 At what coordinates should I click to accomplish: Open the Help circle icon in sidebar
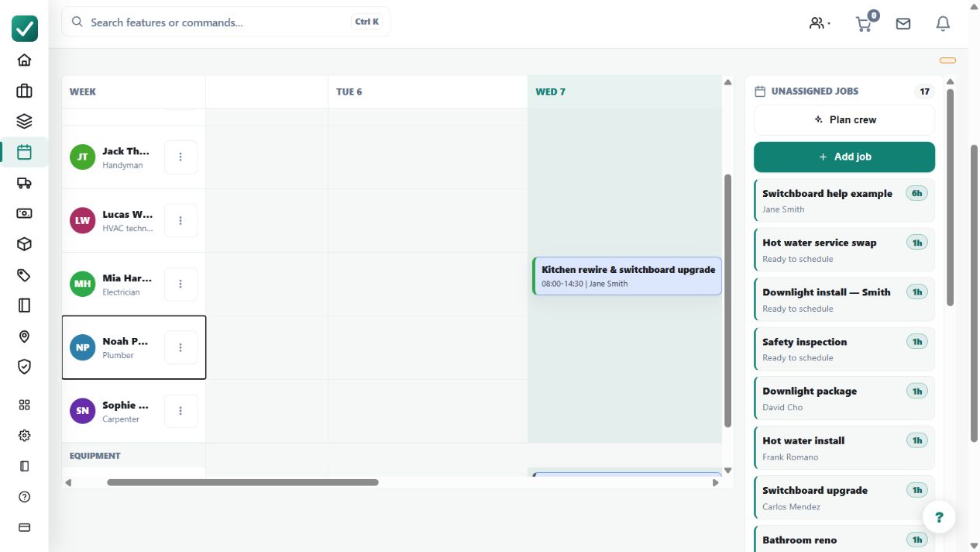(24, 497)
